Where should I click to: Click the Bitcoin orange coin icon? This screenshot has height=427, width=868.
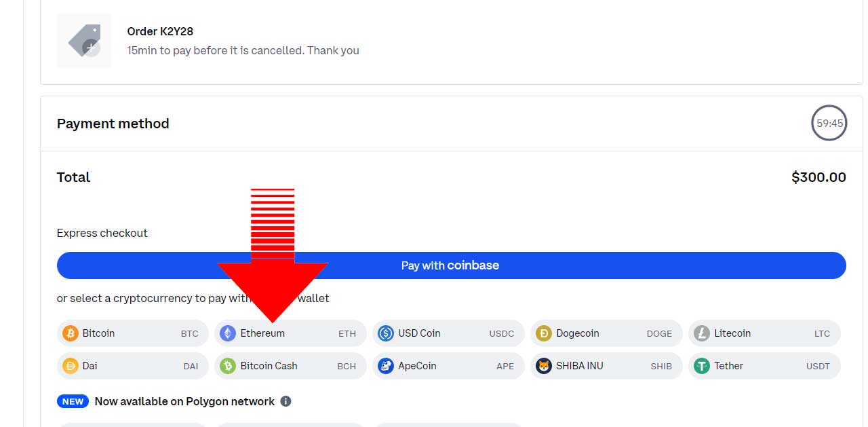[x=71, y=333]
